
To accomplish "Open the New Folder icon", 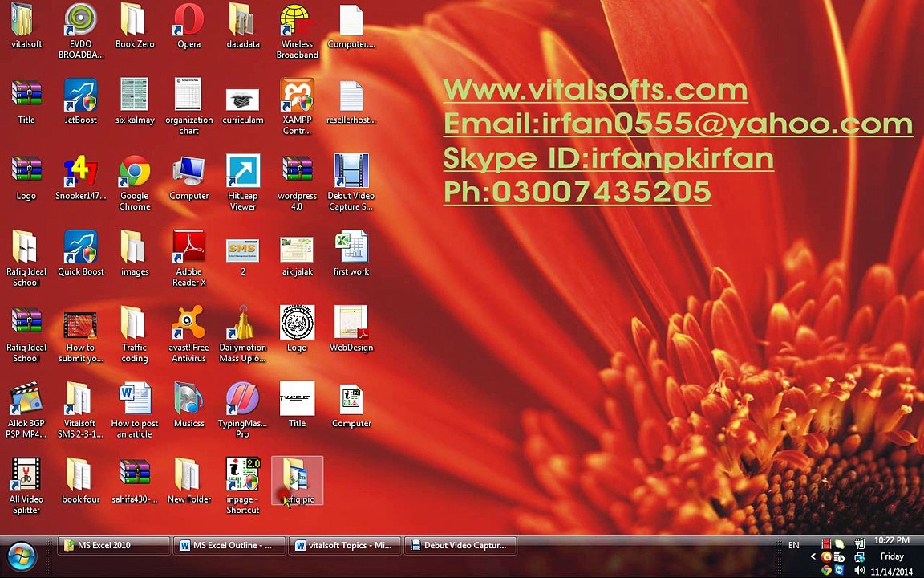I will [188, 482].
